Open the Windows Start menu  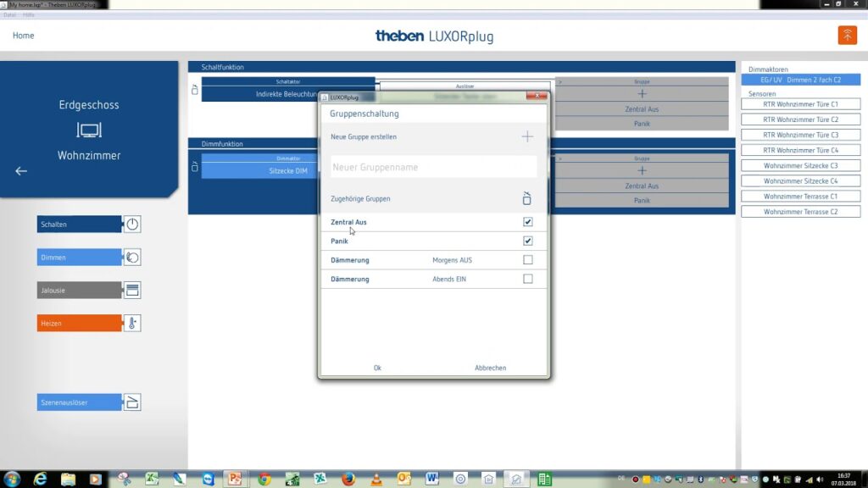(x=12, y=479)
